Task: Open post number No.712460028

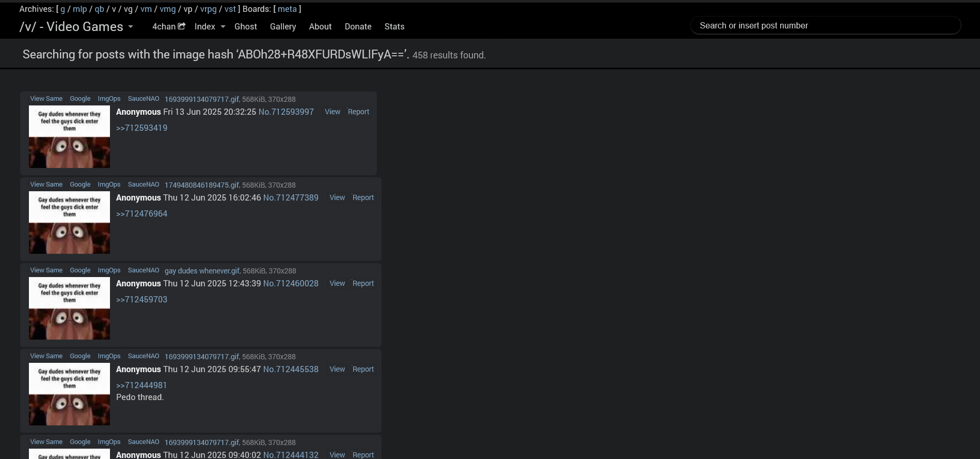Action: point(291,283)
